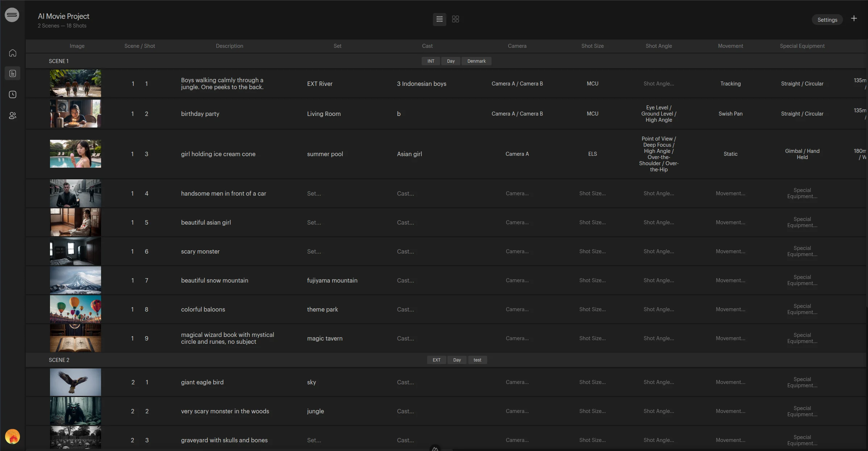Open the cast members sidebar icon
The height and width of the screenshot is (451, 868).
coord(13,116)
